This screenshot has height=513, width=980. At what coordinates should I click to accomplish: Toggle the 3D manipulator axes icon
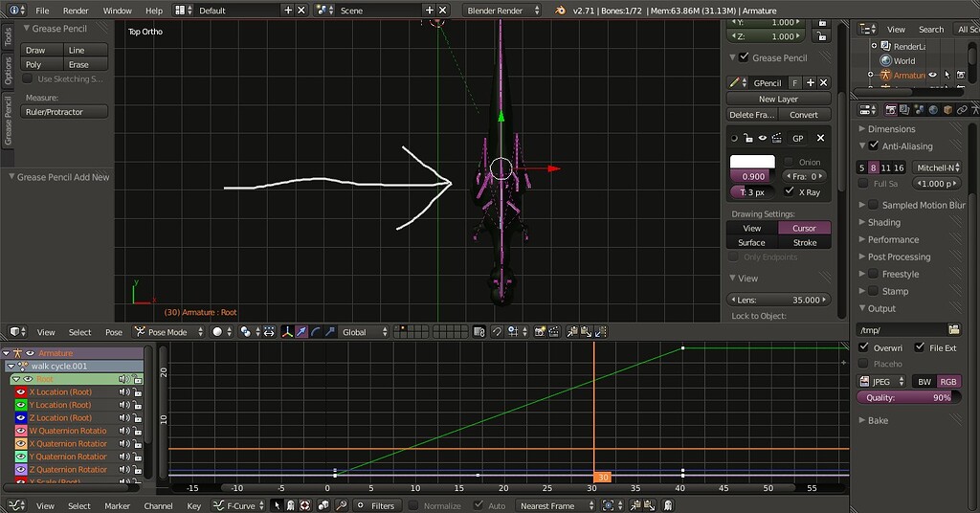287,332
